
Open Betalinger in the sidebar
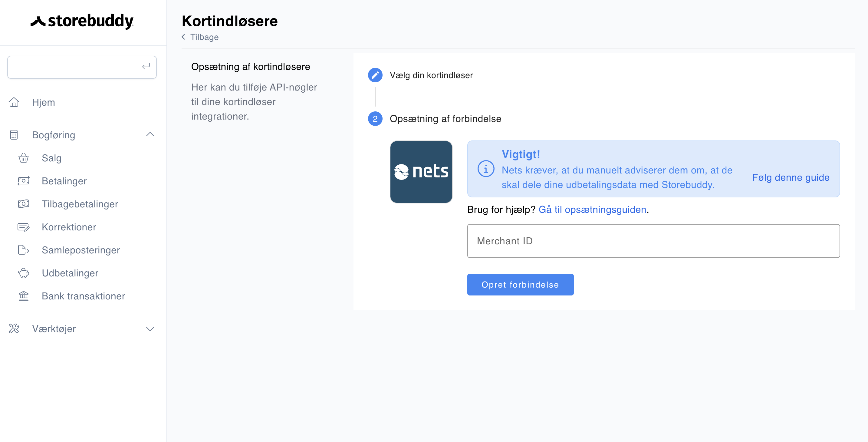click(x=64, y=181)
